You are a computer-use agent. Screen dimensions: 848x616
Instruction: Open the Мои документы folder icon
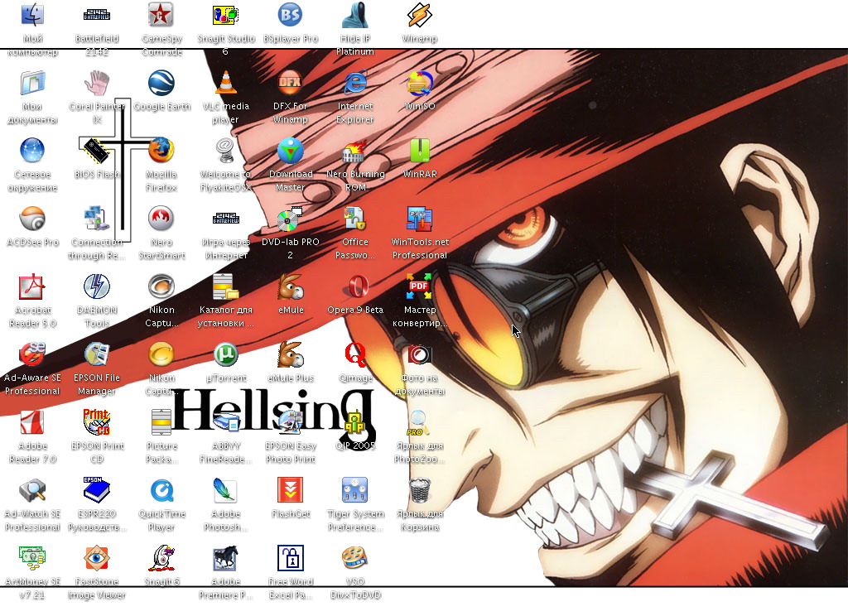point(32,84)
